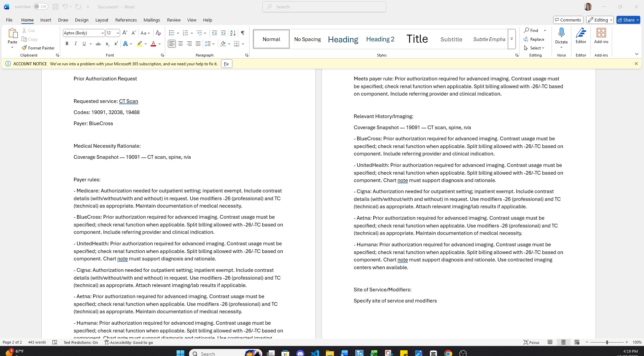
Task: Clear all formatting from text
Action: point(158,33)
